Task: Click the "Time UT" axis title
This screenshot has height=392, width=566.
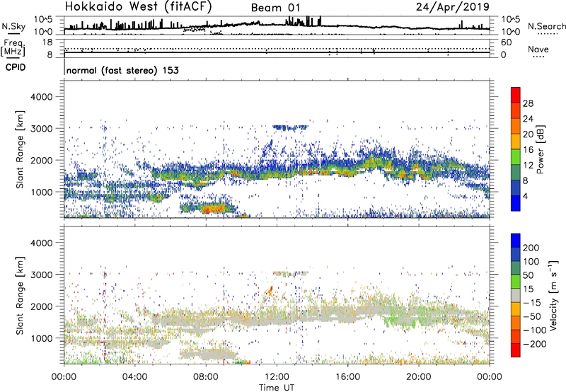Action: (x=277, y=388)
